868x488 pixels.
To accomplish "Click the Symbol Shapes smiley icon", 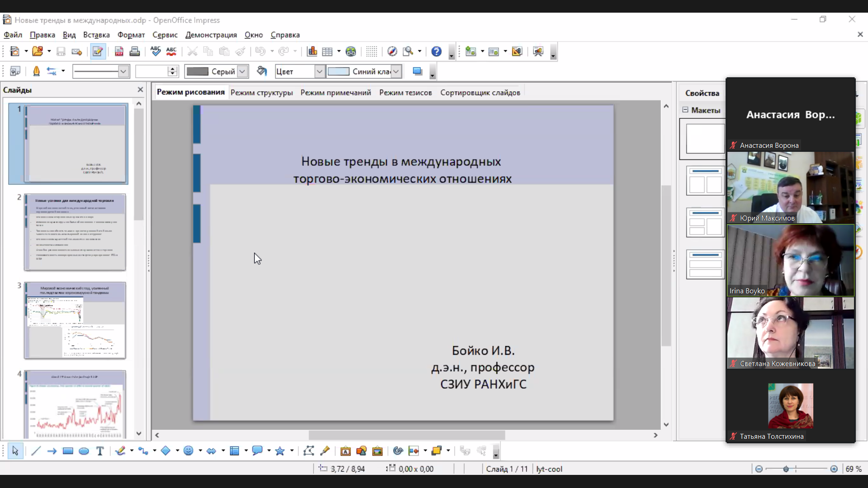I will [189, 451].
